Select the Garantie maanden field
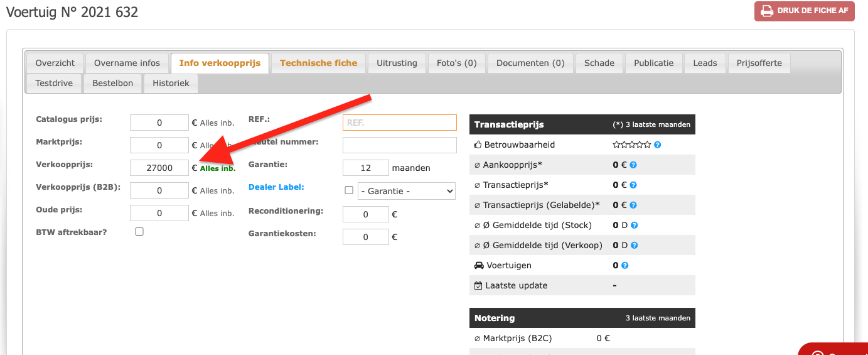 366,168
